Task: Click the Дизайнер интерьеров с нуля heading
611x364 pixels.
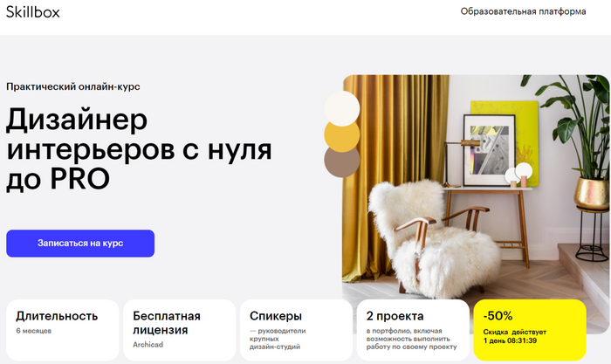Action: 139,149
